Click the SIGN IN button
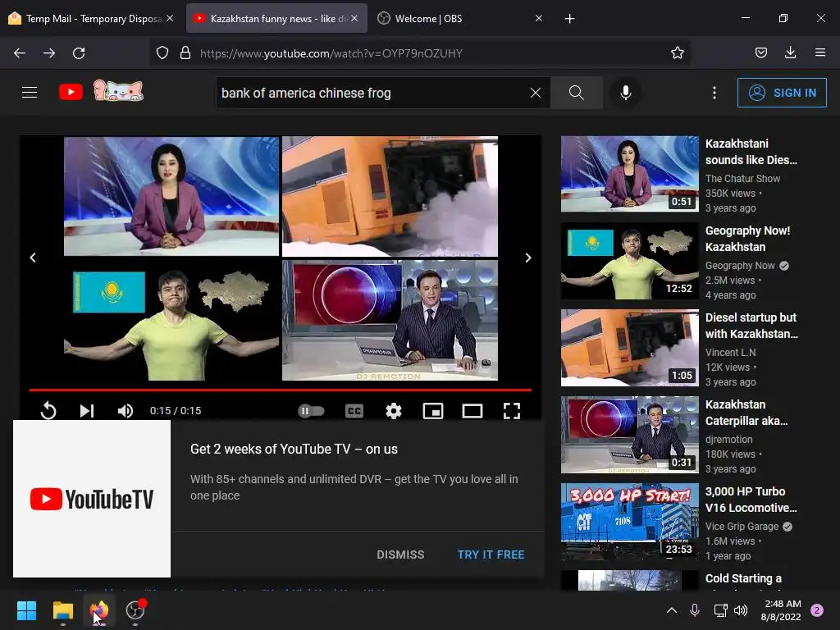 [x=782, y=93]
